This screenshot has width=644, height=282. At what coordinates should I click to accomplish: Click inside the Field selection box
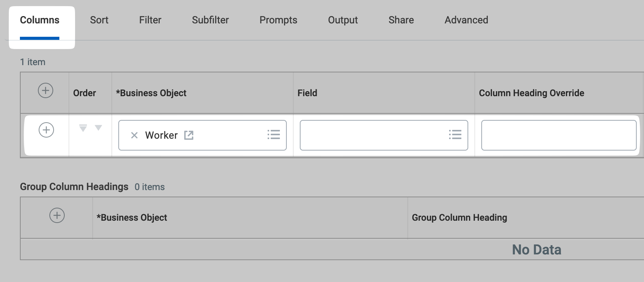(384, 135)
